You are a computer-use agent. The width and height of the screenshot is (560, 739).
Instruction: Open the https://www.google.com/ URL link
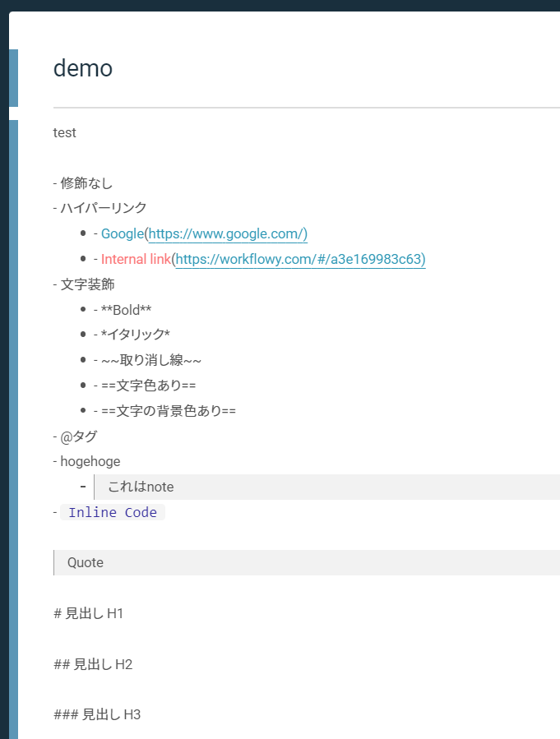(x=228, y=233)
